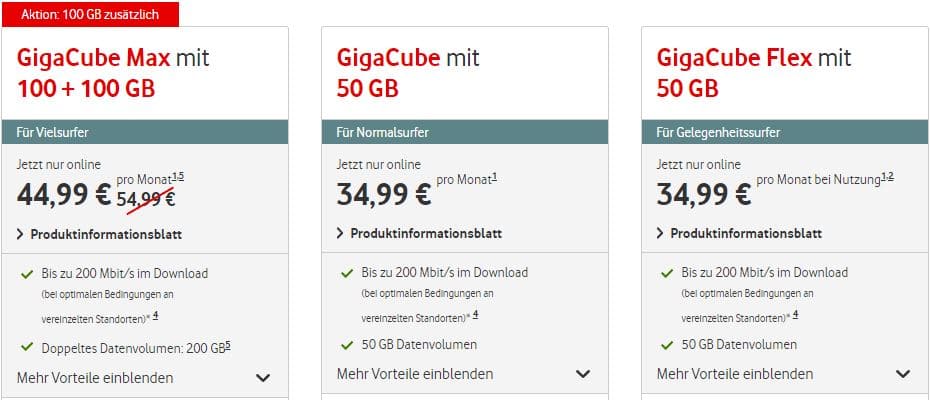Click footnote next to pro Monat bei Nutzung
Viewport: 930px width, 400px height.
tap(887, 177)
